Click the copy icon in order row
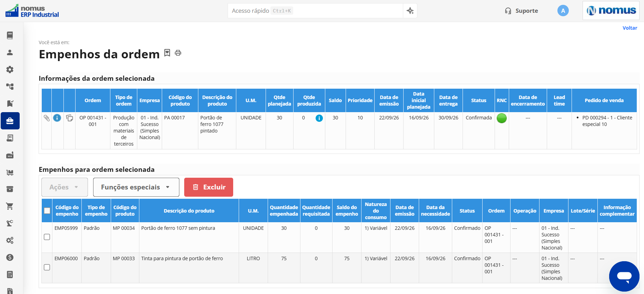The height and width of the screenshot is (294, 644). (69, 118)
